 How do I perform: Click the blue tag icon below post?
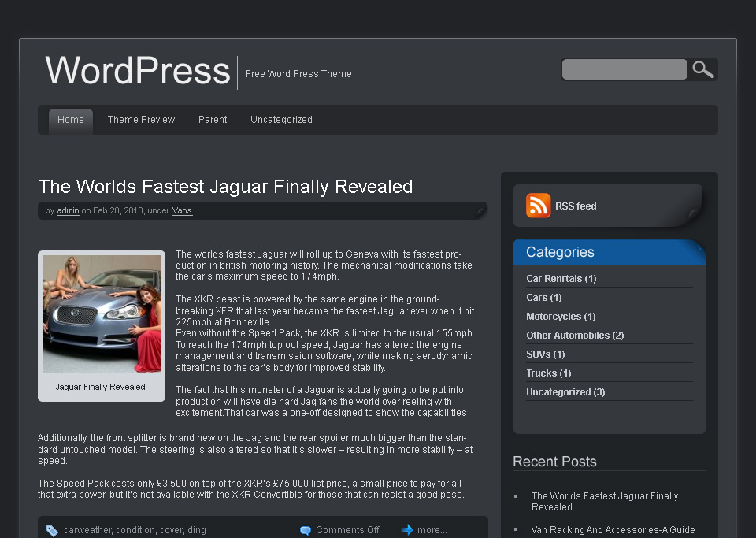tap(52, 531)
